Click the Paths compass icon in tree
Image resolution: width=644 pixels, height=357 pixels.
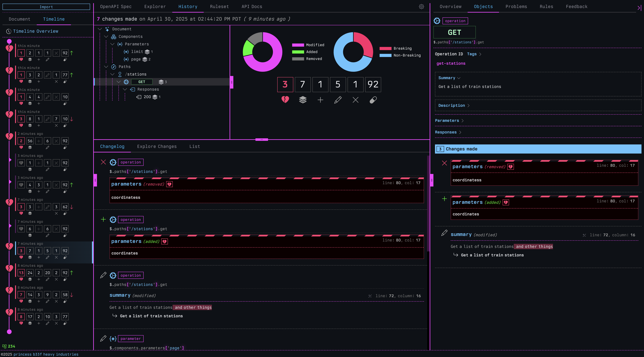point(113,67)
